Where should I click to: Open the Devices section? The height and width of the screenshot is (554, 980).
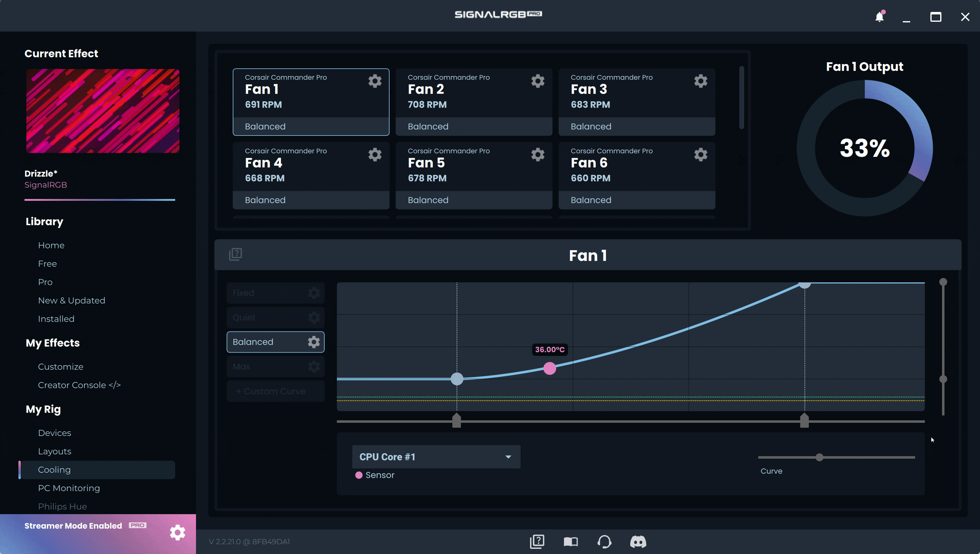click(x=55, y=433)
